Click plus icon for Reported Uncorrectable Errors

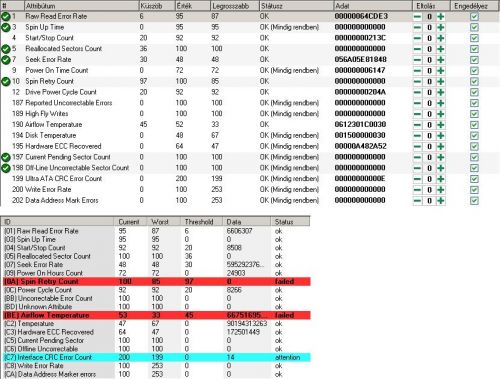point(441,103)
